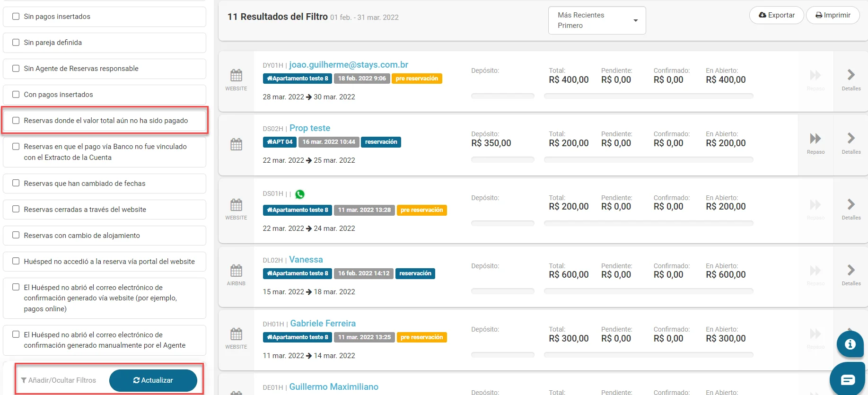Viewport: 868px width, 395px height.
Task: Open Prop teste guest link
Action: pyautogui.click(x=310, y=128)
